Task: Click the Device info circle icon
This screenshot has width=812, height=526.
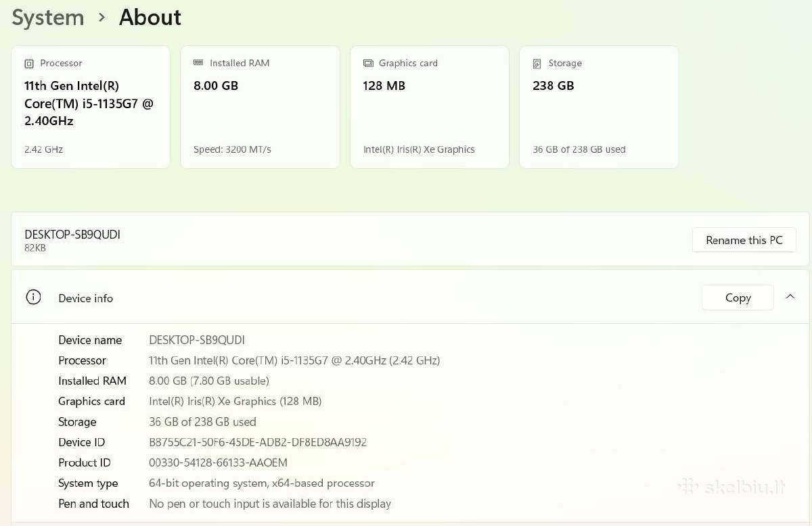Action: (33, 297)
